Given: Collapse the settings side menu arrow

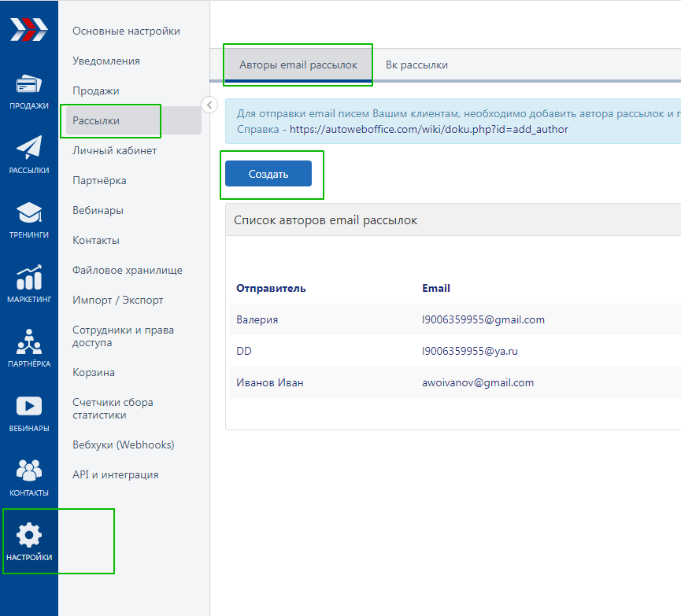Looking at the screenshot, I should point(209,105).
